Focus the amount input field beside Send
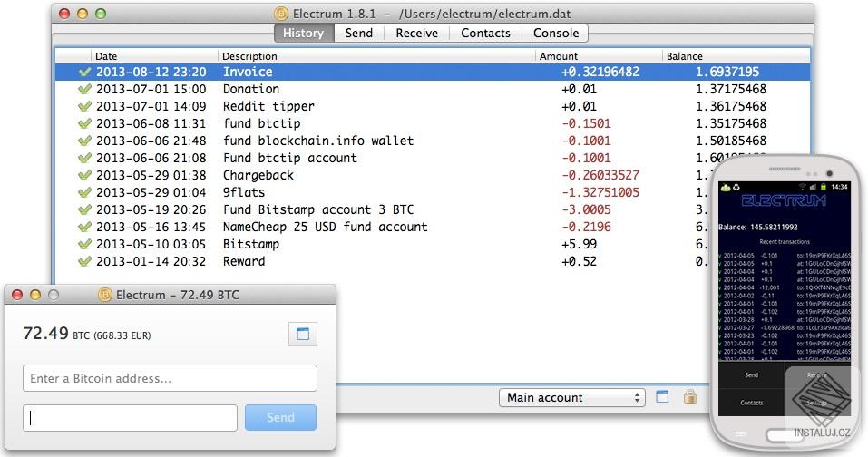The width and height of the screenshot is (868, 457). [130, 418]
